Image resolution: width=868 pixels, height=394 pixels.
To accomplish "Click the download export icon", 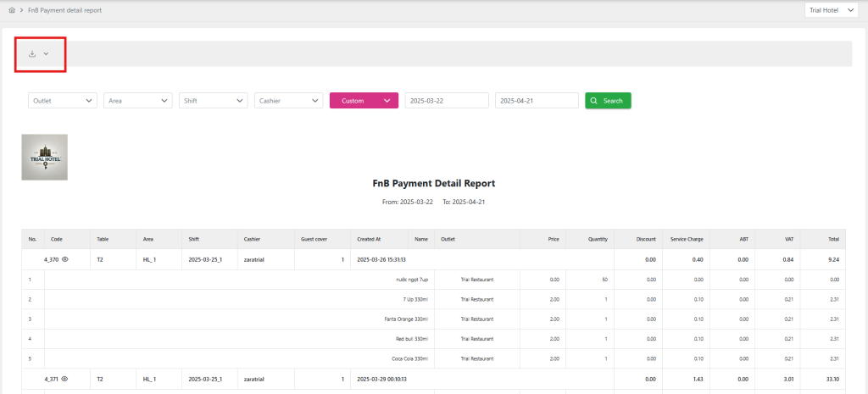I will point(32,53).
